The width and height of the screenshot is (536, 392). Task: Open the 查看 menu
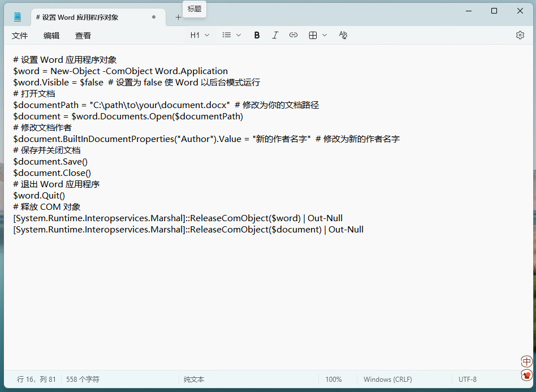click(x=83, y=36)
